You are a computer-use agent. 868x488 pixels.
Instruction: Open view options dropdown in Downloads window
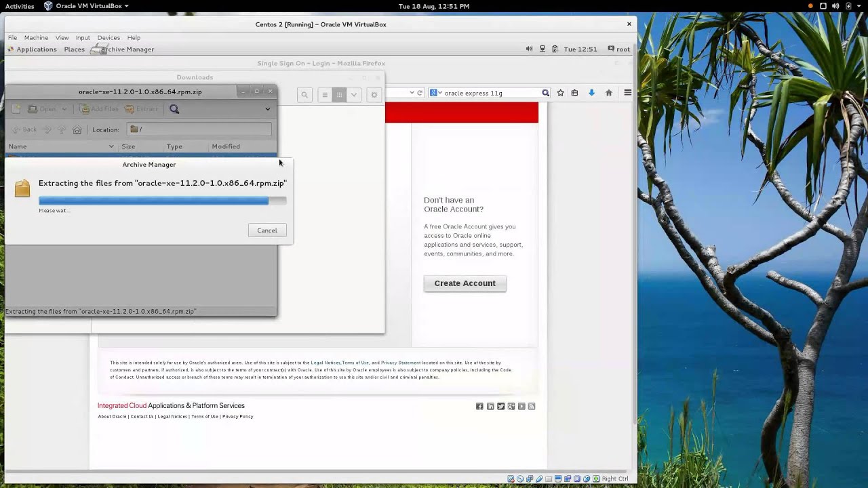point(353,95)
